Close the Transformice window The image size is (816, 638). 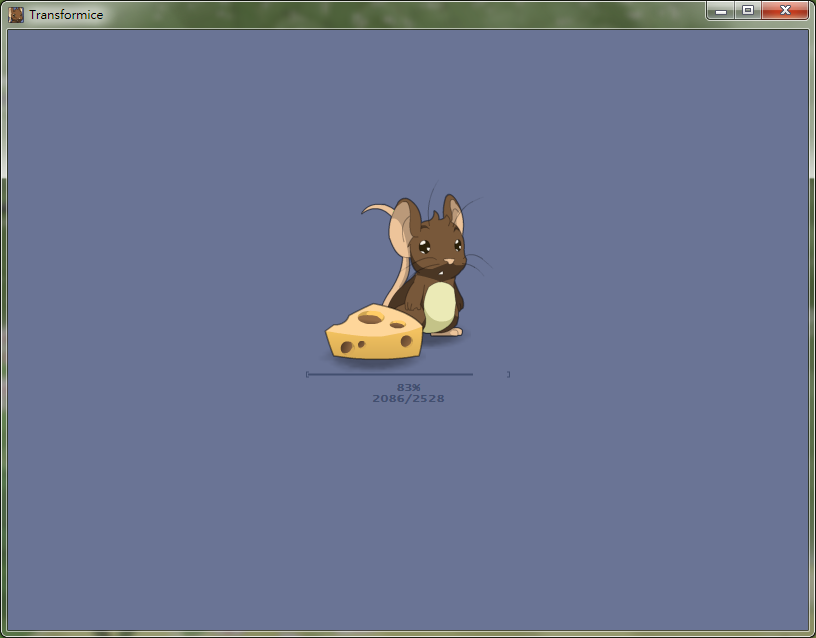click(785, 11)
